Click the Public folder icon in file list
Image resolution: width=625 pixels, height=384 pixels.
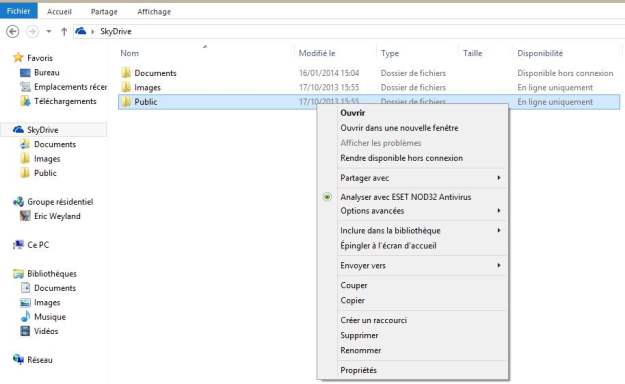(126, 101)
